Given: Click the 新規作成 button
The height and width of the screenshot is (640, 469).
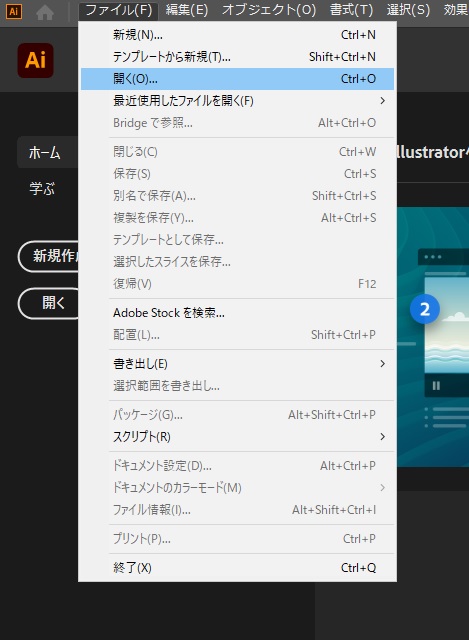Looking at the screenshot, I should (x=48, y=256).
